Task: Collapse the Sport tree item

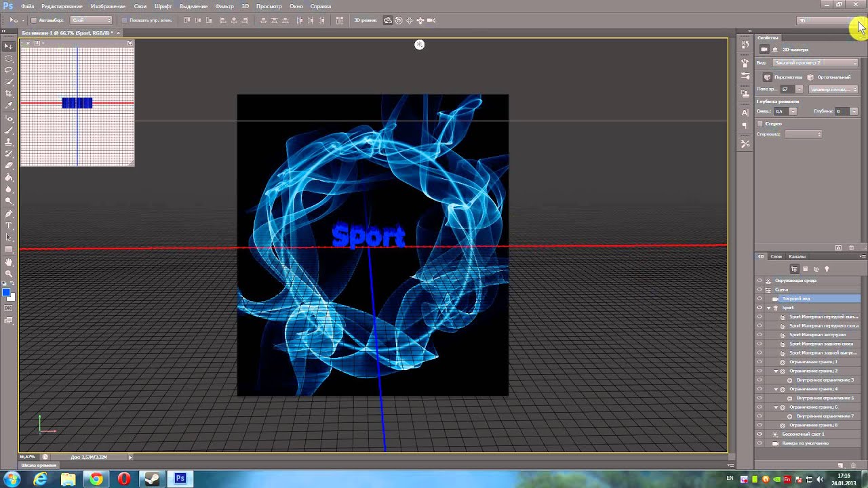Action: click(x=768, y=308)
